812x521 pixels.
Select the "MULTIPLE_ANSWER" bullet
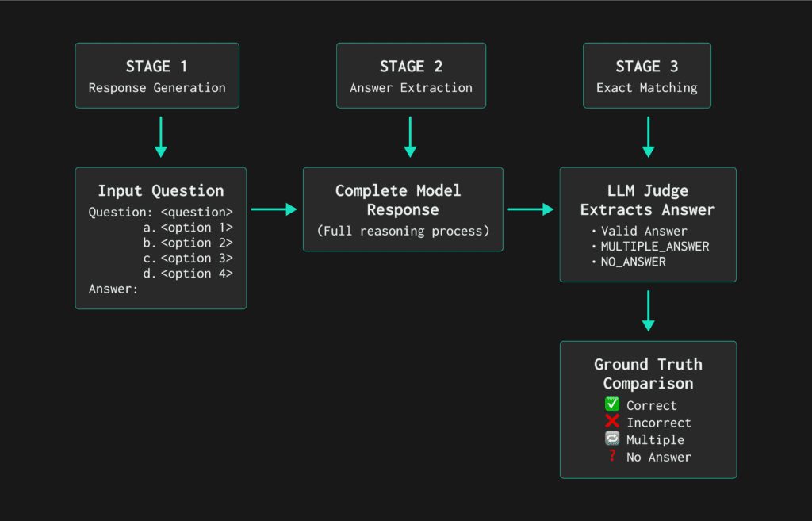pos(650,247)
